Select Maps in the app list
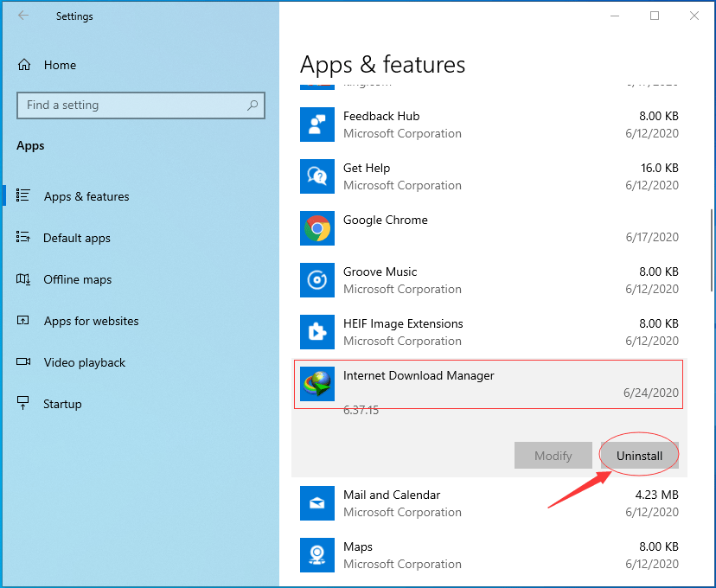Image resolution: width=716 pixels, height=588 pixels. pyautogui.click(x=358, y=546)
